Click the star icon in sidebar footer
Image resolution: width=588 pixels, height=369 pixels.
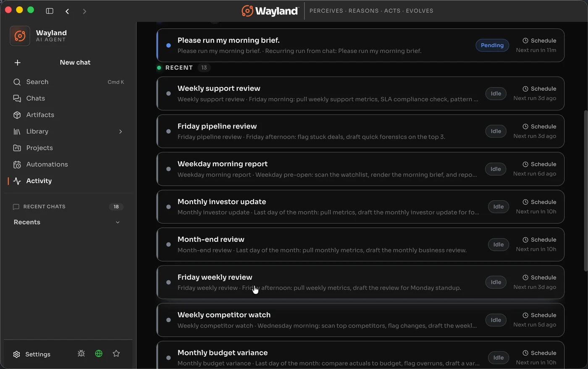(116, 353)
